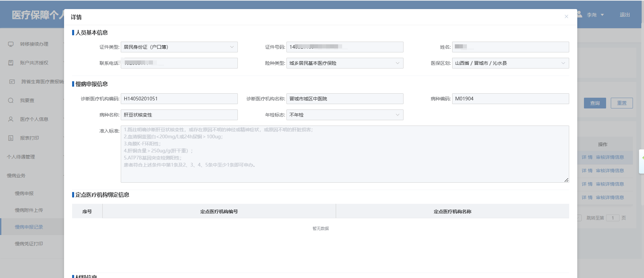Select 慢病附件上传 submenu item
This screenshot has height=278, width=644.
(29, 210)
